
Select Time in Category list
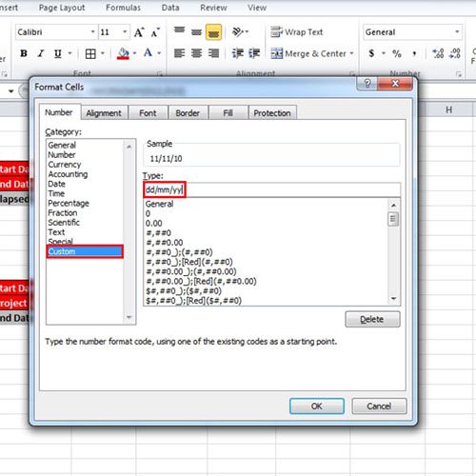pos(56,193)
